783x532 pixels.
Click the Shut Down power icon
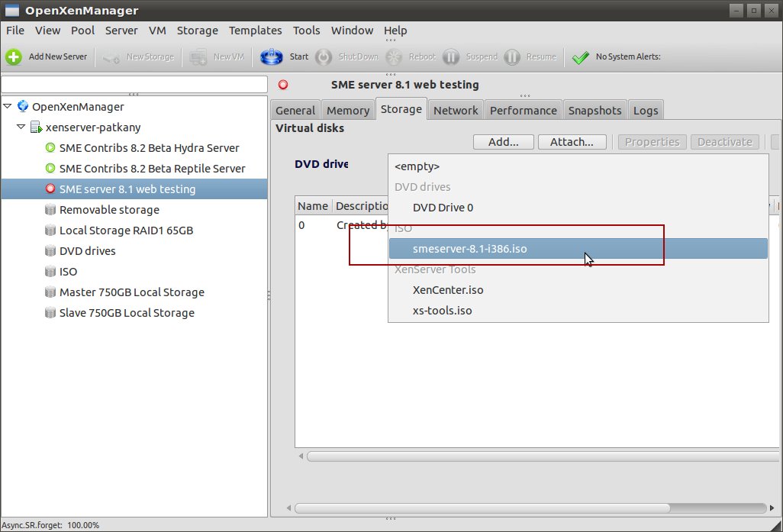(x=324, y=57)
